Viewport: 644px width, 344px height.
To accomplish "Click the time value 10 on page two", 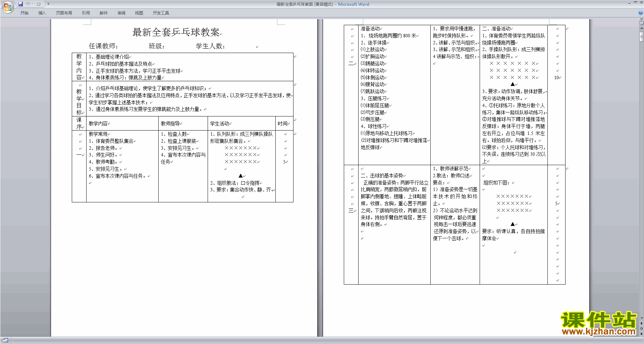I will tap(556, 78).
